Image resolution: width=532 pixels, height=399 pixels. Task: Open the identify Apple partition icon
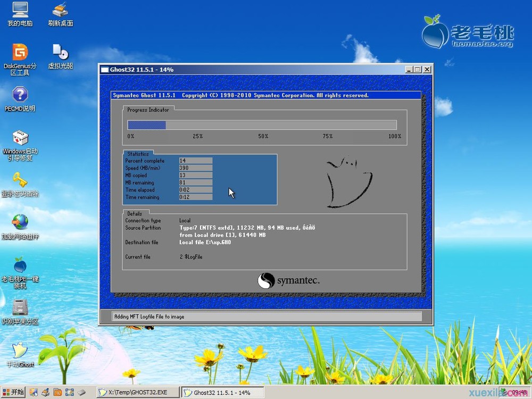pyautogui.click(x=20, y=308)
